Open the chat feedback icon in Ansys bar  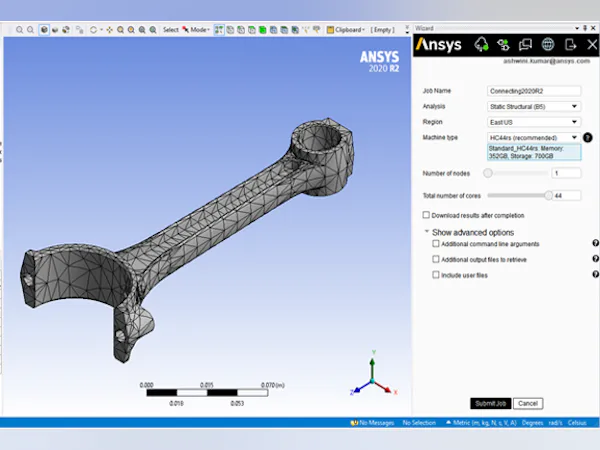pos(525,45)
